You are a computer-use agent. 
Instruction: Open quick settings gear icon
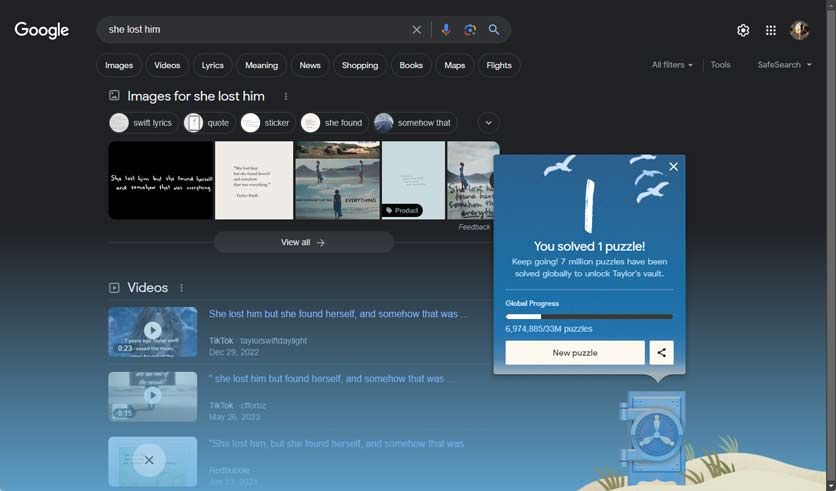click(x=743, y=30)
